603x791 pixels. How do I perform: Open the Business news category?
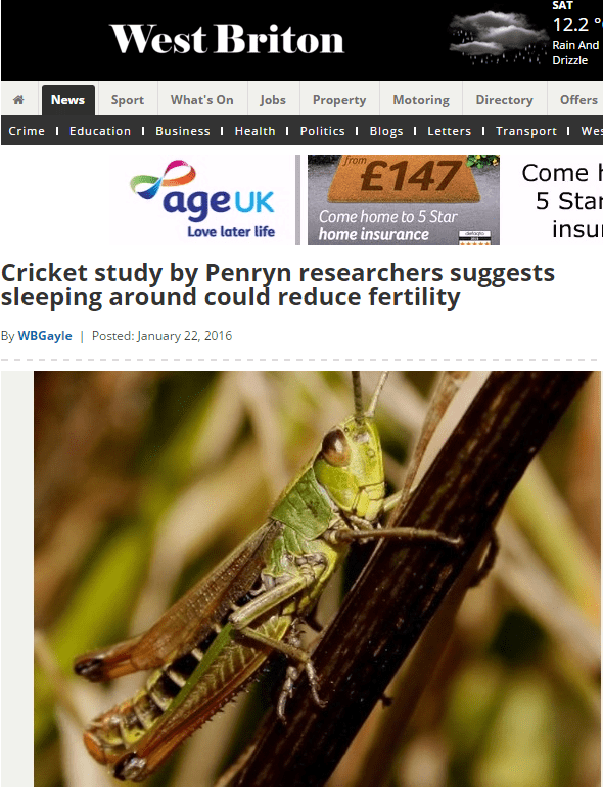tap(183, 131)
